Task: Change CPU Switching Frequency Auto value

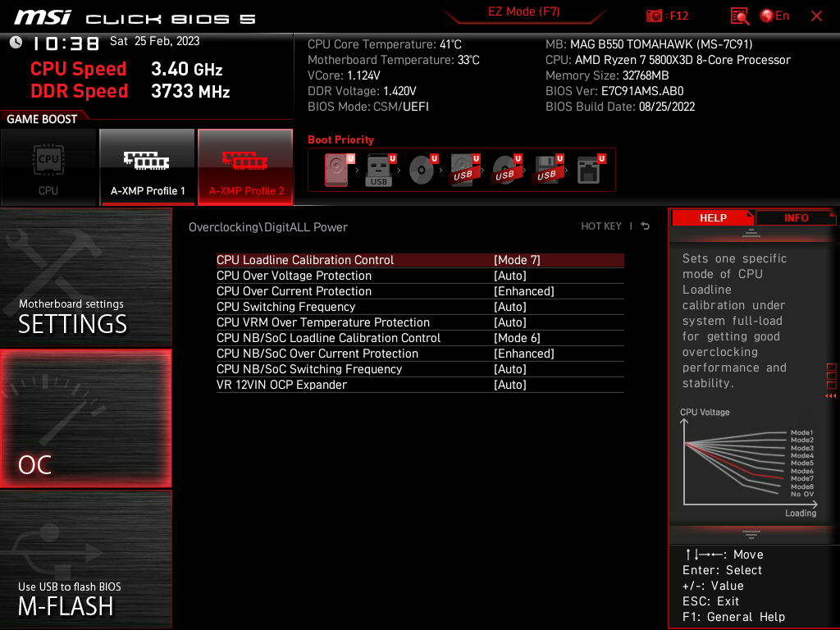Action: [x=510, y=307]
